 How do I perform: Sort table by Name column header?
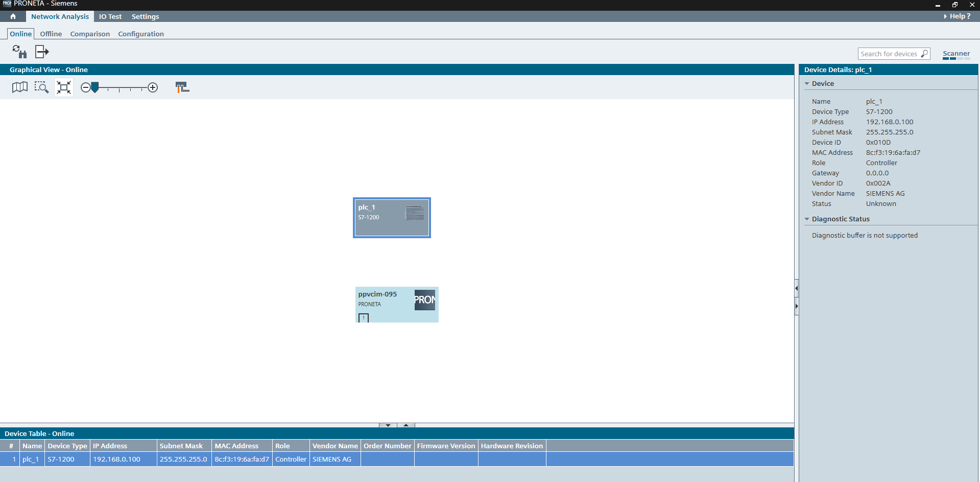(x=32, y=446)
